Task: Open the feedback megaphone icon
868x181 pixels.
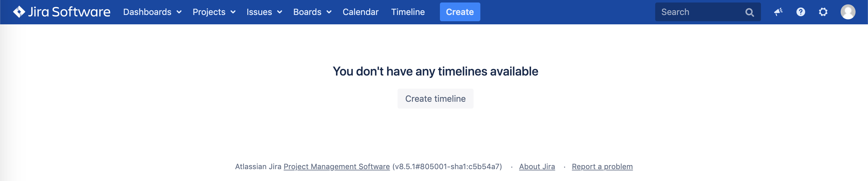Action: pos(778,12)
